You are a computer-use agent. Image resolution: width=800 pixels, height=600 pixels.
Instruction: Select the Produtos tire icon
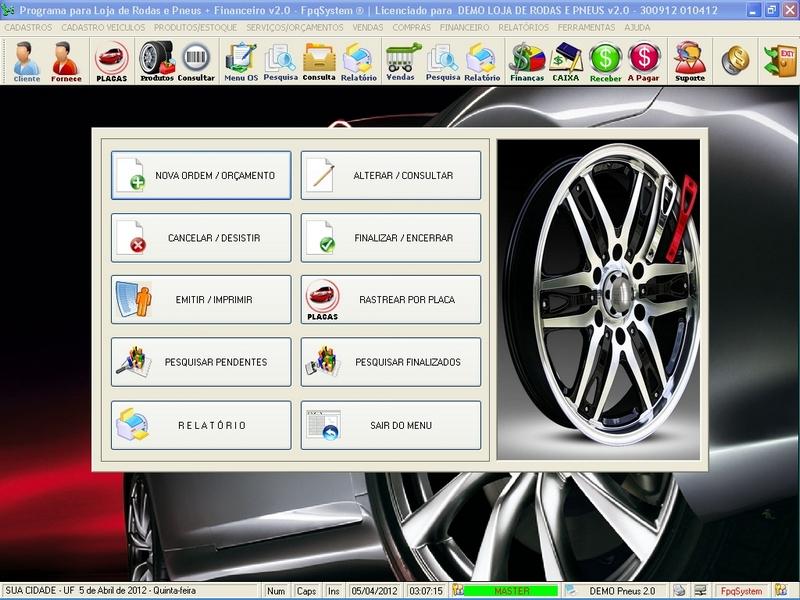tap(156, 62)
